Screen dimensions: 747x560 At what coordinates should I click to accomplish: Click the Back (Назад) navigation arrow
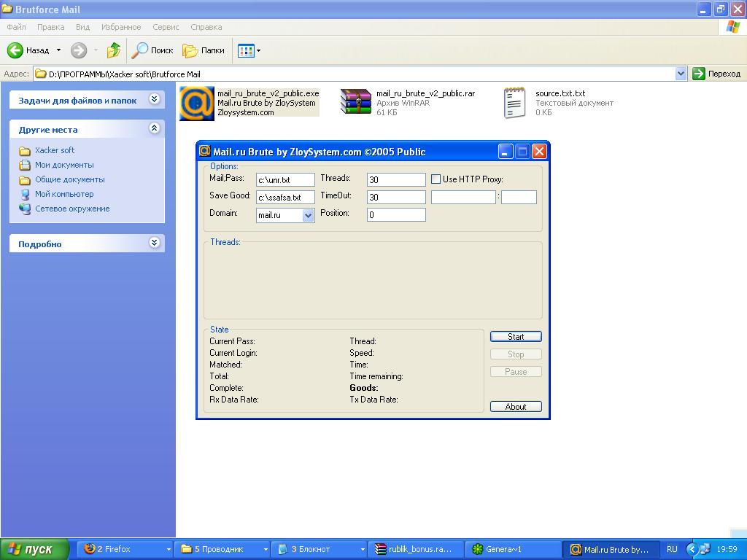pos(16,50)
